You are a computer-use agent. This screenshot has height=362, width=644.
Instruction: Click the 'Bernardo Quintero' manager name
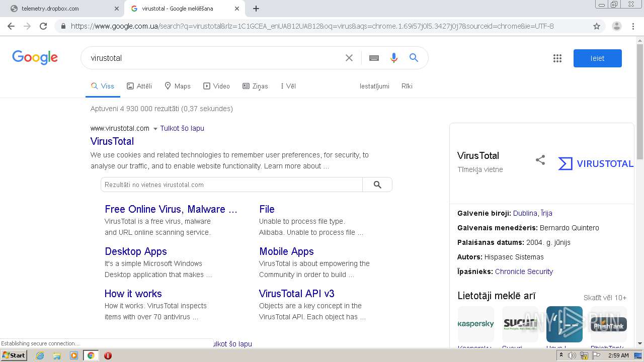(570, 228)
